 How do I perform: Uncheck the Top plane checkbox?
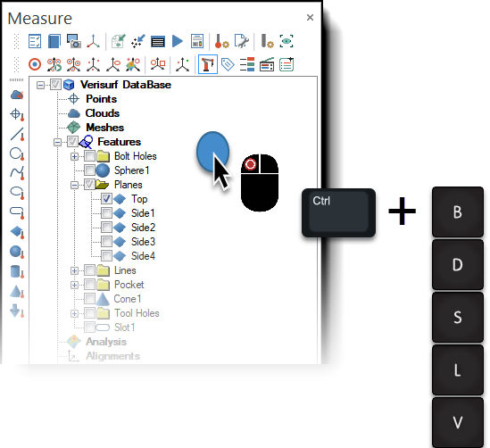pyautogui.click(x=106, y=199)
